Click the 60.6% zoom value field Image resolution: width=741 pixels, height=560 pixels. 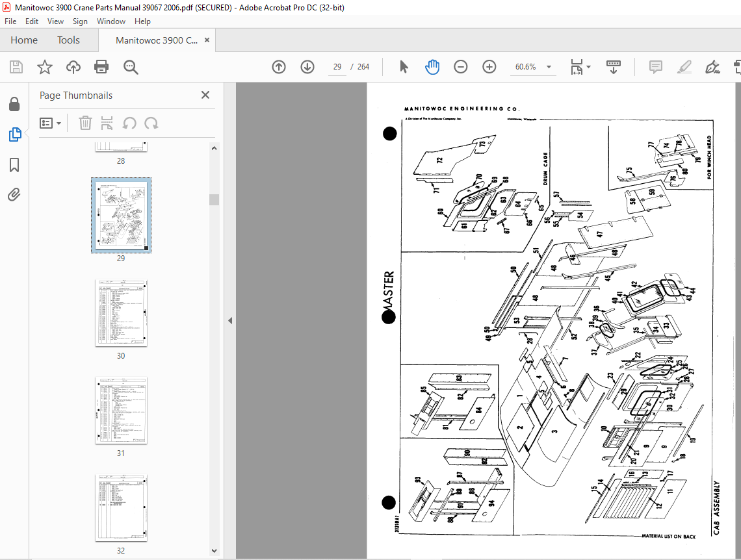point(525,67)
